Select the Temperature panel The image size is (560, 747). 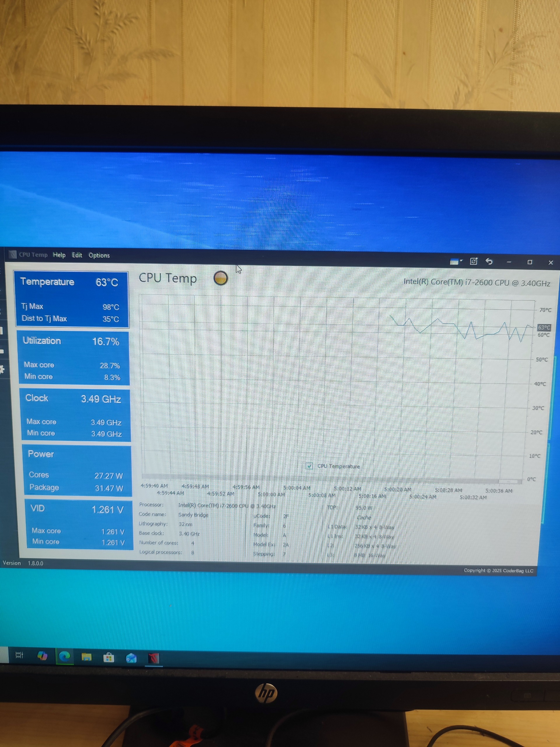[x=71, y=299]
